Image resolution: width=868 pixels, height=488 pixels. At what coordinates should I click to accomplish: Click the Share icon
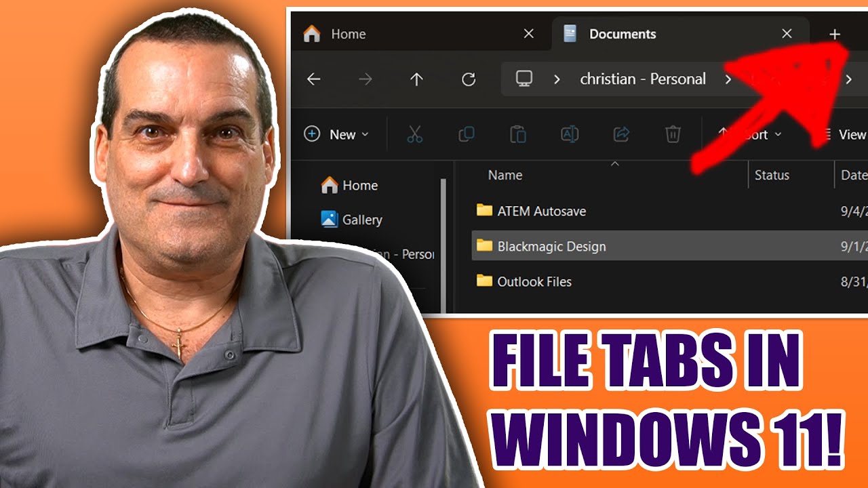[x=621, y=134]
